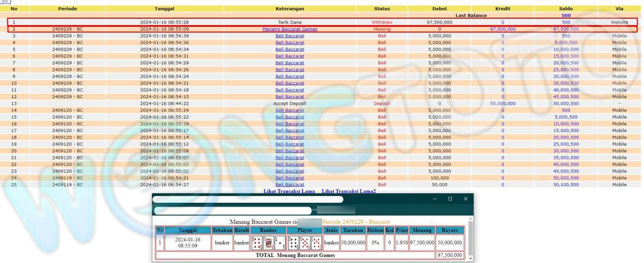Image resolution: width=644 pixels, height=263 pixels.
Task: Open Beli Baccarat link in row 3
Action: point(290,36)
